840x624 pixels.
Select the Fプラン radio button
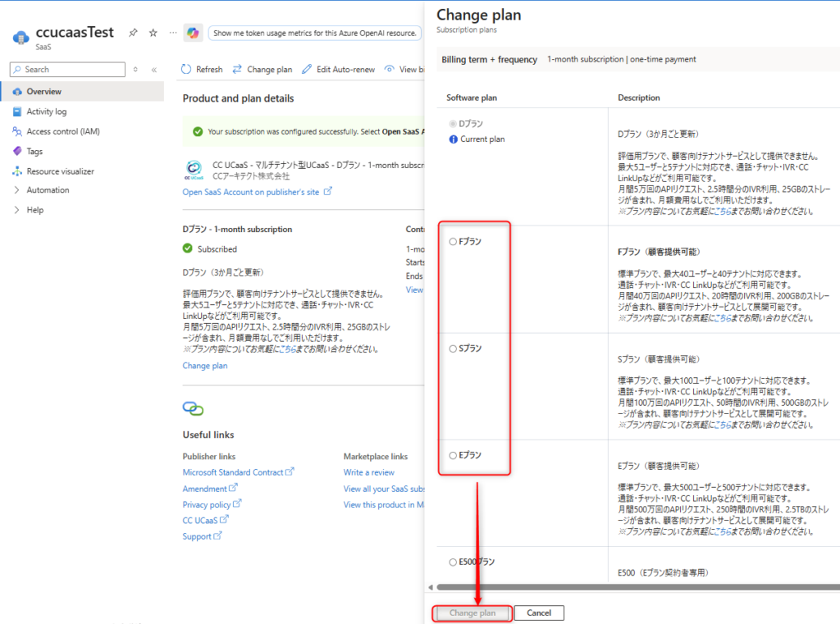click(x=453, y=242)
